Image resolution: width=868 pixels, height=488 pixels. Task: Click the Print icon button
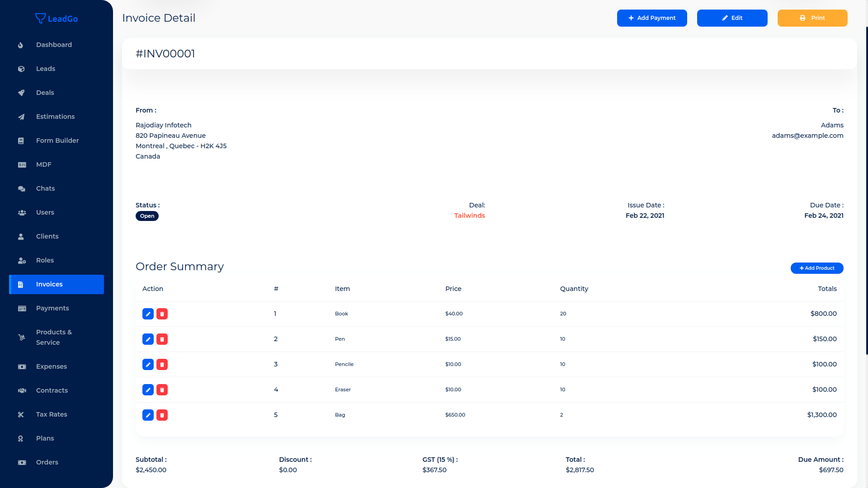pyautogui.click(x=802, y=18)
